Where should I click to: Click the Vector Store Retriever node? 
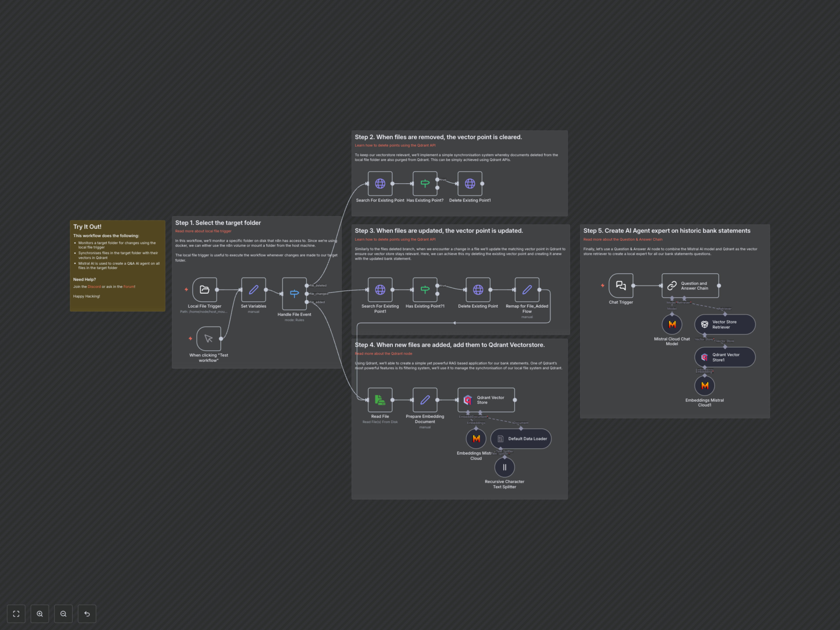click(724, 324)
